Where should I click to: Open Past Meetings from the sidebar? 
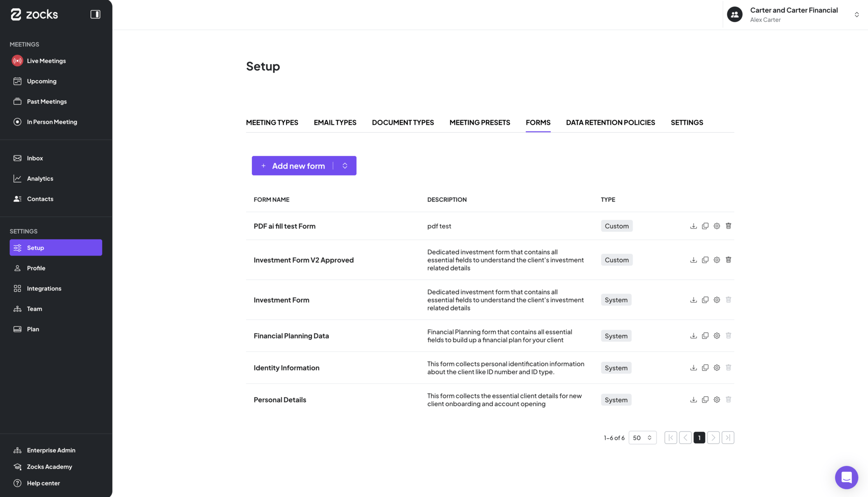tap(47, 101)
